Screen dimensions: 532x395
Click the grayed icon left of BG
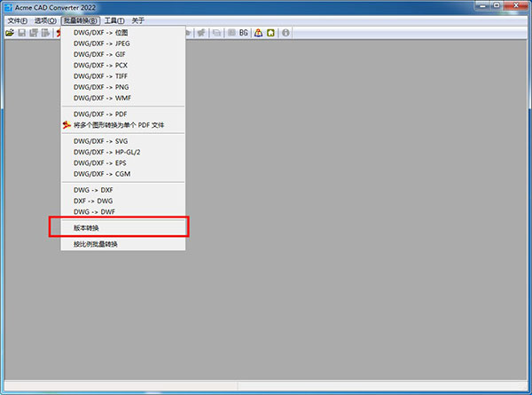coord(231,33)
